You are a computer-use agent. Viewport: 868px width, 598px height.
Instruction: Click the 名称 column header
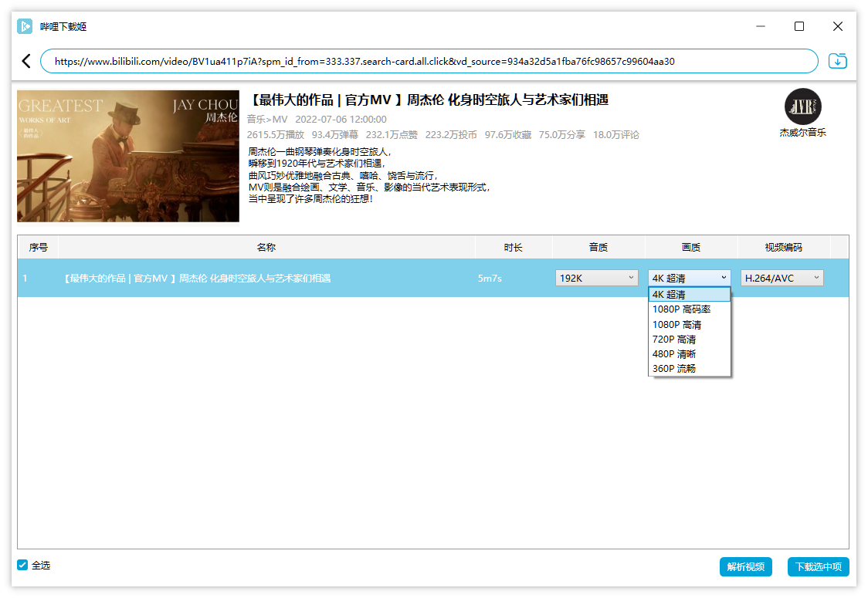(266, 247)
